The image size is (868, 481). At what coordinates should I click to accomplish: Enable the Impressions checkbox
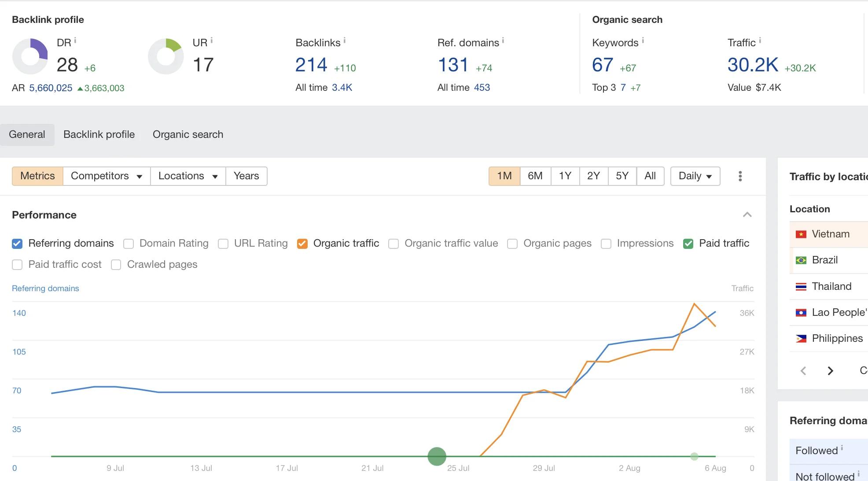point(606,244)
